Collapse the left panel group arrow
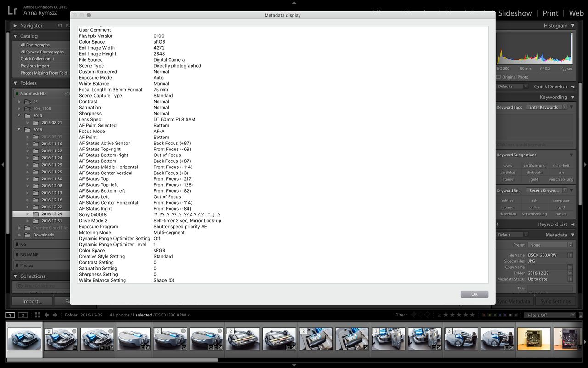 [3, 164]
